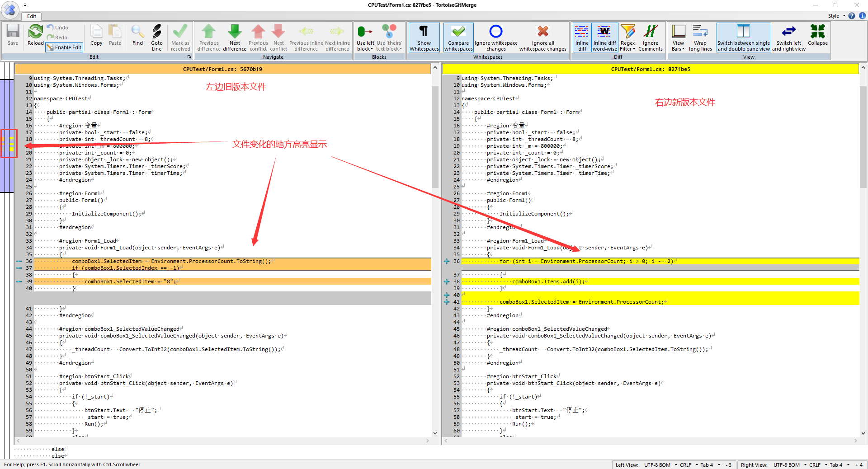Viewport: 868px width, 469px height.
Task: Open the Edit ribbon tab
Action: 32,16
